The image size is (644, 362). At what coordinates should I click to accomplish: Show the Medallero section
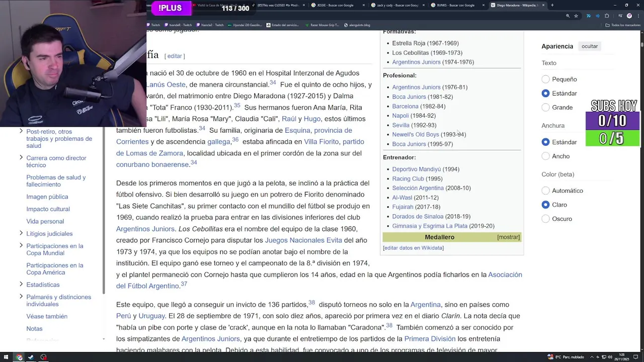coord(508,237)
